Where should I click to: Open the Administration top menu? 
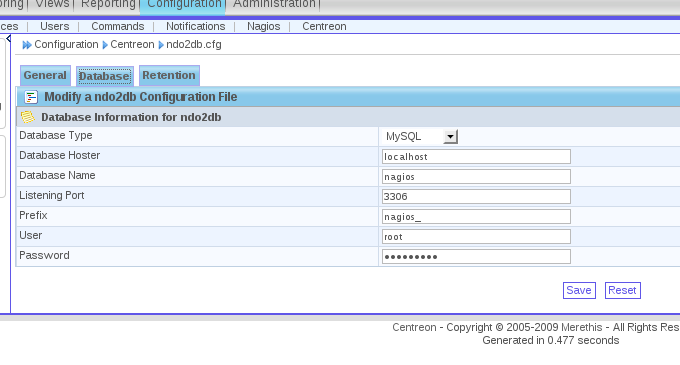point(274,4)
